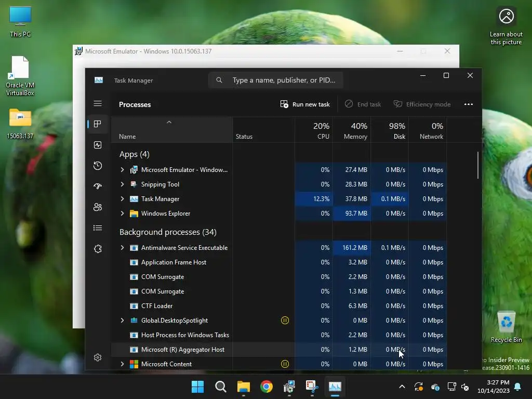
Task: Expand the Task Manager process row
Action: pyautogui.click(x=122, y=199)
